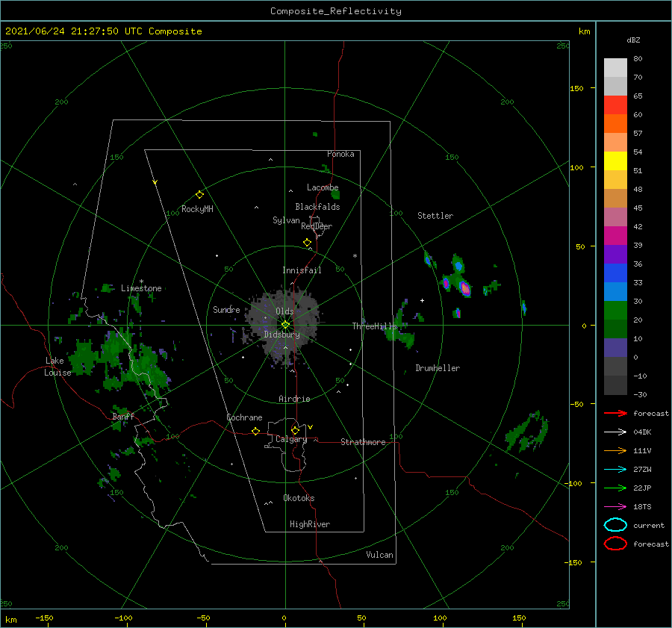Click the light gray 80 dBZ swatch

pyautogui.click(x=615, y=68)
